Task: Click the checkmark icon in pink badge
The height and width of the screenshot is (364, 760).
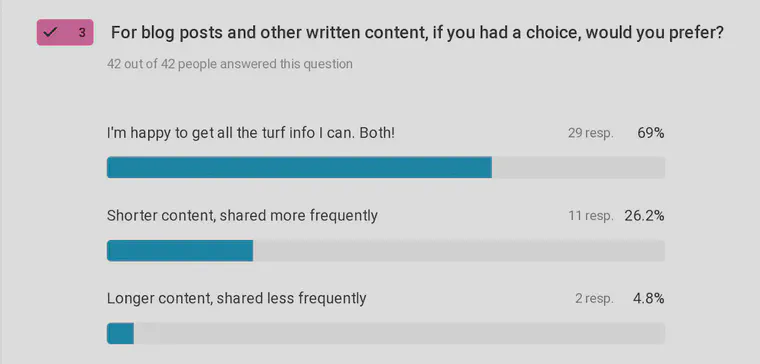Action: tap(50, 33)
